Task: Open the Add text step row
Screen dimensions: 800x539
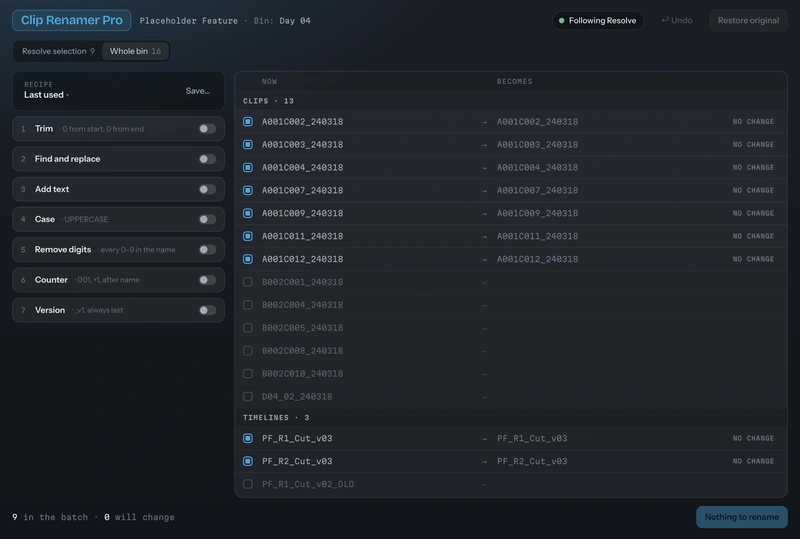Action: click(x=118, y=189)
